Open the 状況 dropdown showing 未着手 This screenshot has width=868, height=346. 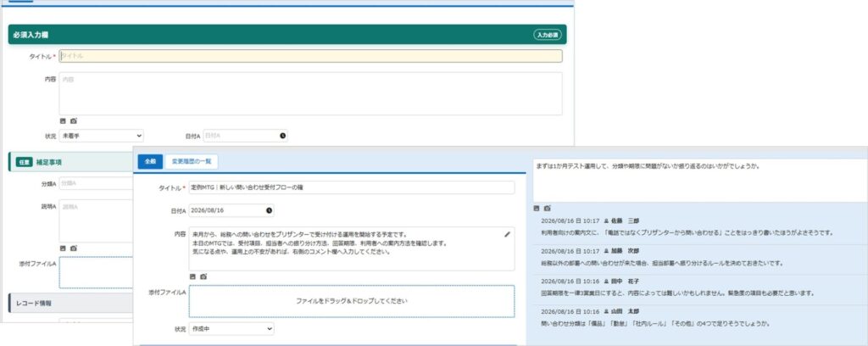coord(102,136)
